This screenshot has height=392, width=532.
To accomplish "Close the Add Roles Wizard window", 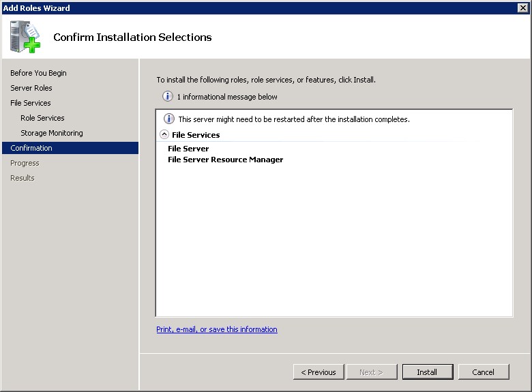I will (x=523, y=7).
